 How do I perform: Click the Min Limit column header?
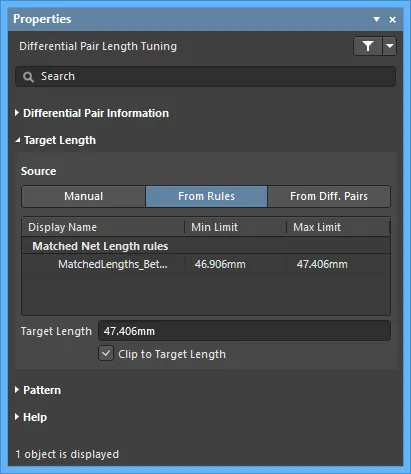click(x=235, y=227)
